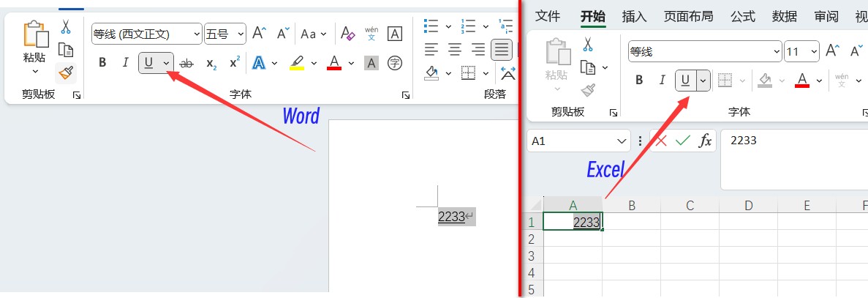The image size is (868, 298).
Task: Toggle superscript x² in Word
Action: coord(235,62)
